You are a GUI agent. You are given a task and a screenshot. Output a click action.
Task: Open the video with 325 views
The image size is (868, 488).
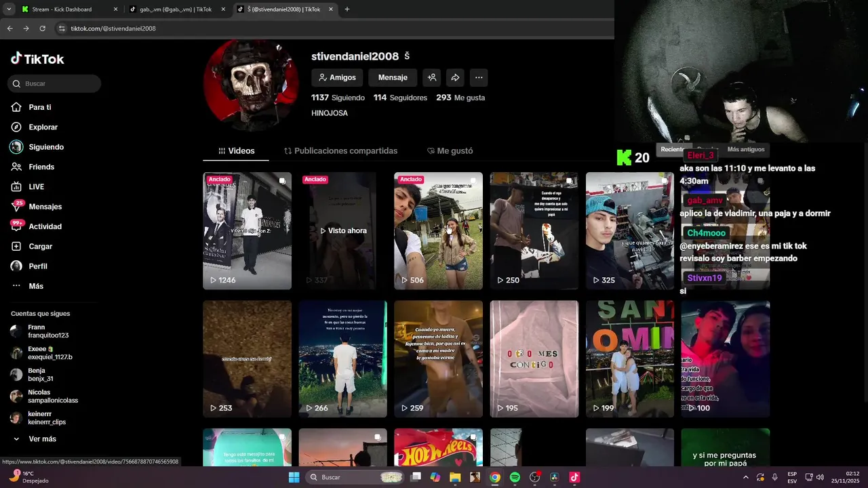tap(629, 230)
